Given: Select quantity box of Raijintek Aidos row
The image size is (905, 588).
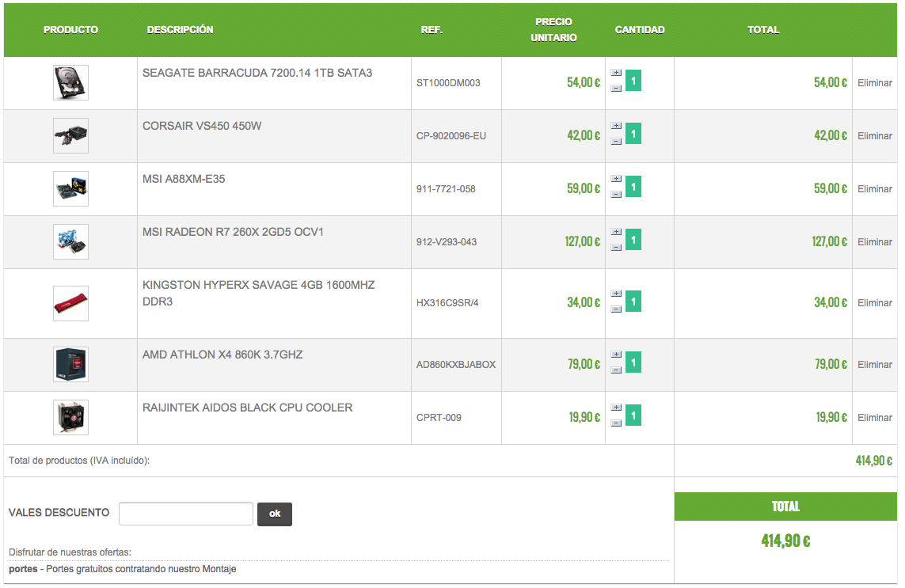Looking at the screenshot, I should (x=633, y=415).
